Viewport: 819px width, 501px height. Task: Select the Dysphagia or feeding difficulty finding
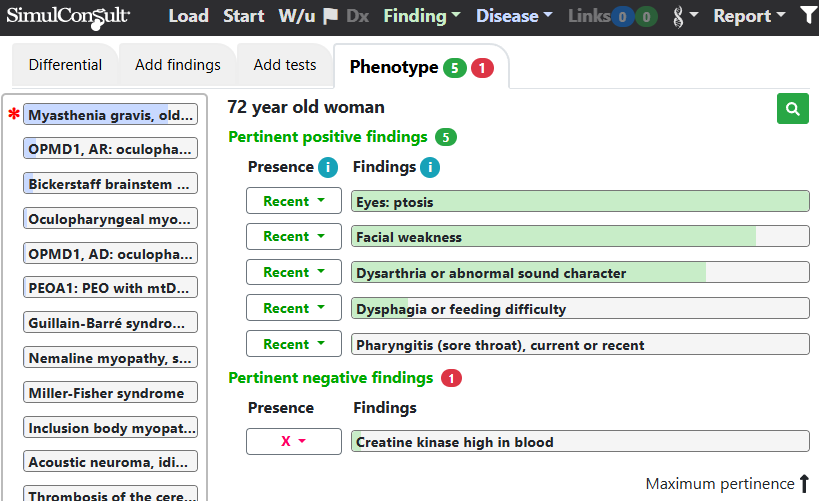tap(580, 309)
